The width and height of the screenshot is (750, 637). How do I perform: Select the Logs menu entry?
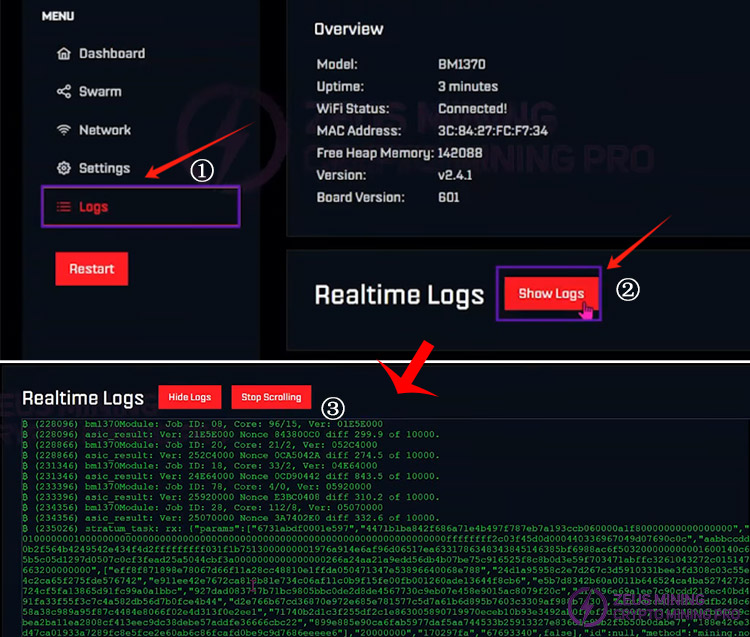pyautogui.click(x=140, y=207)
